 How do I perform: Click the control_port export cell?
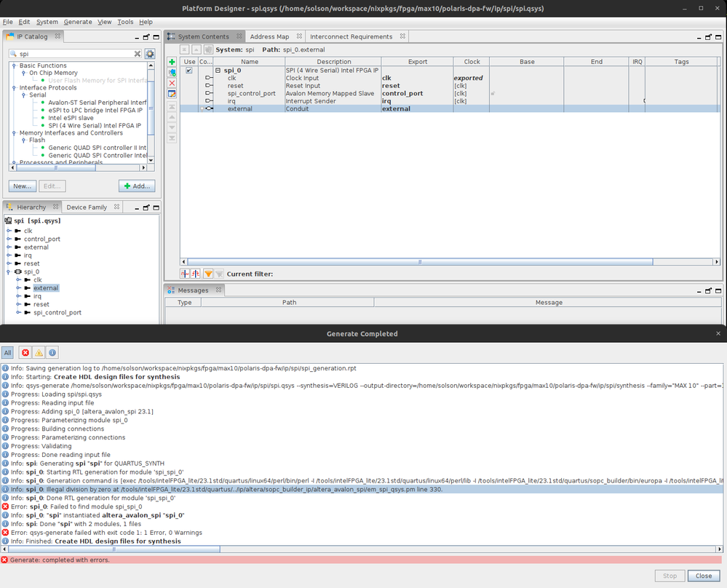(x=417, y=93)
